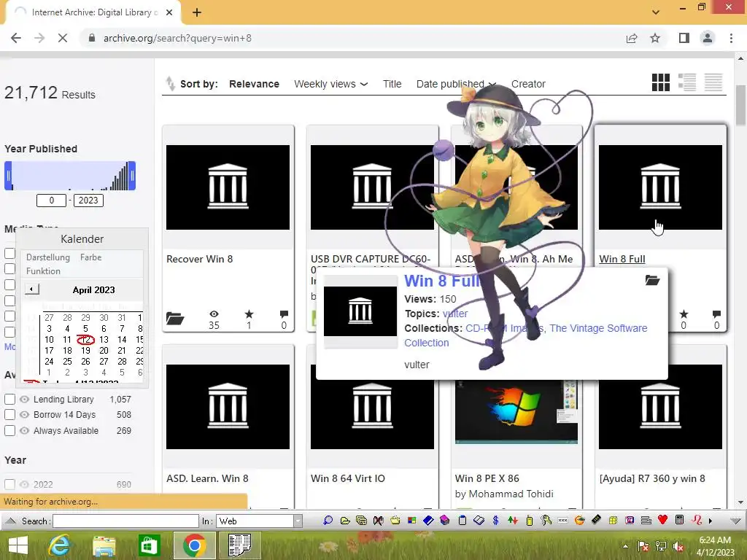
Task: Open ASD. Learn. Win 8 item
Action: click(x=207, y=478)
